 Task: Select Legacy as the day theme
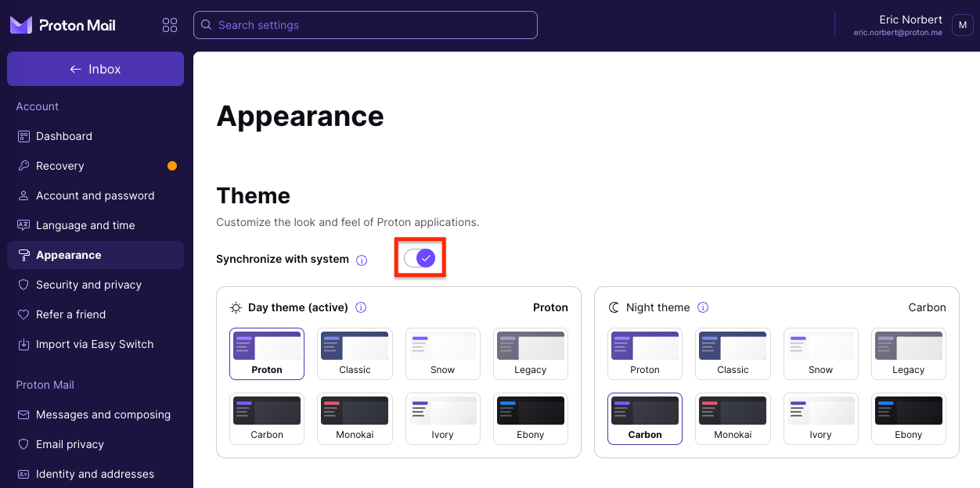pos(530,353)
